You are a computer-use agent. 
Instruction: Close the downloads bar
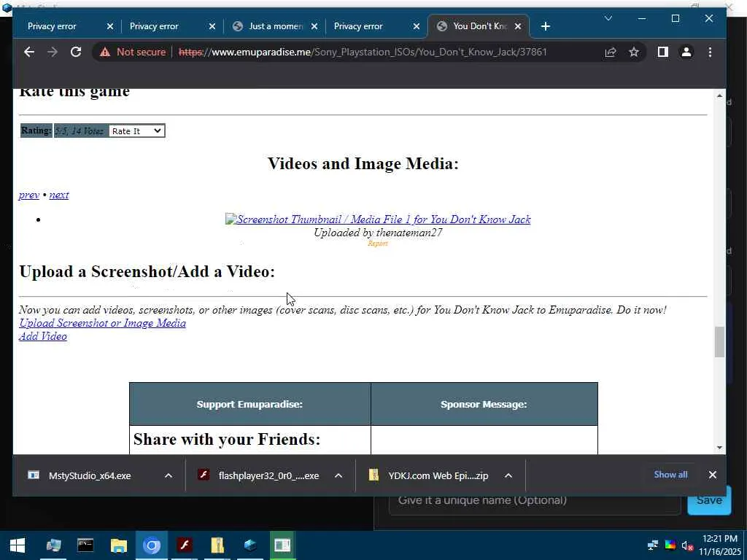click(713, 475)
